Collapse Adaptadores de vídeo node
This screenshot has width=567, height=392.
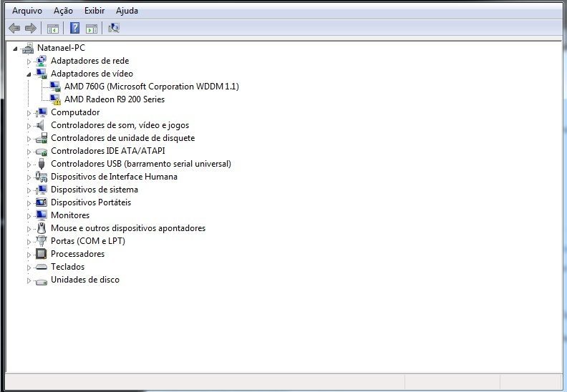[29, 74]
